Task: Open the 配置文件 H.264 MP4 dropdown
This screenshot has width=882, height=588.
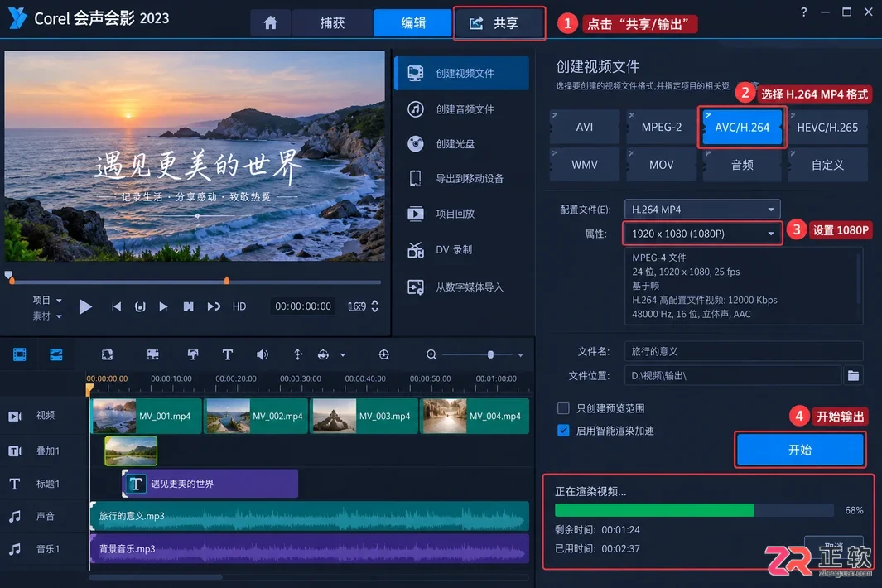Action: coord(702,210)
